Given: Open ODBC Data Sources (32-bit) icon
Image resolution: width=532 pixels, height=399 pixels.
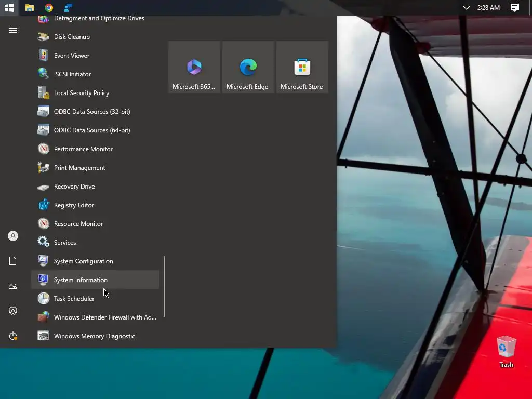Looking at the screenshot, I should [44, 111].
